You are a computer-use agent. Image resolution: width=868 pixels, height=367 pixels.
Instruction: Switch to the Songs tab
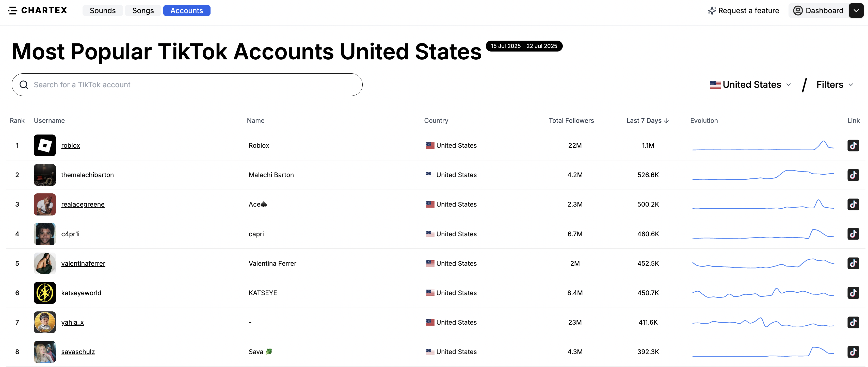point(143,10)
